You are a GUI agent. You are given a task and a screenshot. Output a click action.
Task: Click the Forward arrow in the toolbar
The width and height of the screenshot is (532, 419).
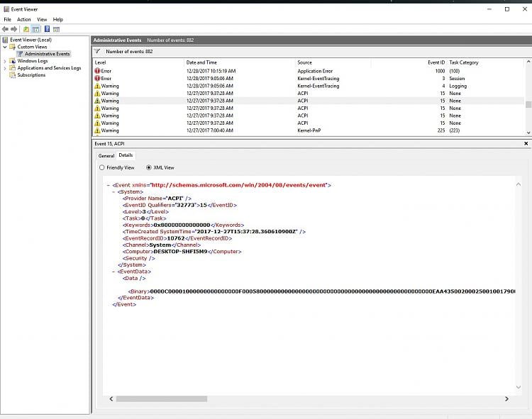[x=14, y=29]
